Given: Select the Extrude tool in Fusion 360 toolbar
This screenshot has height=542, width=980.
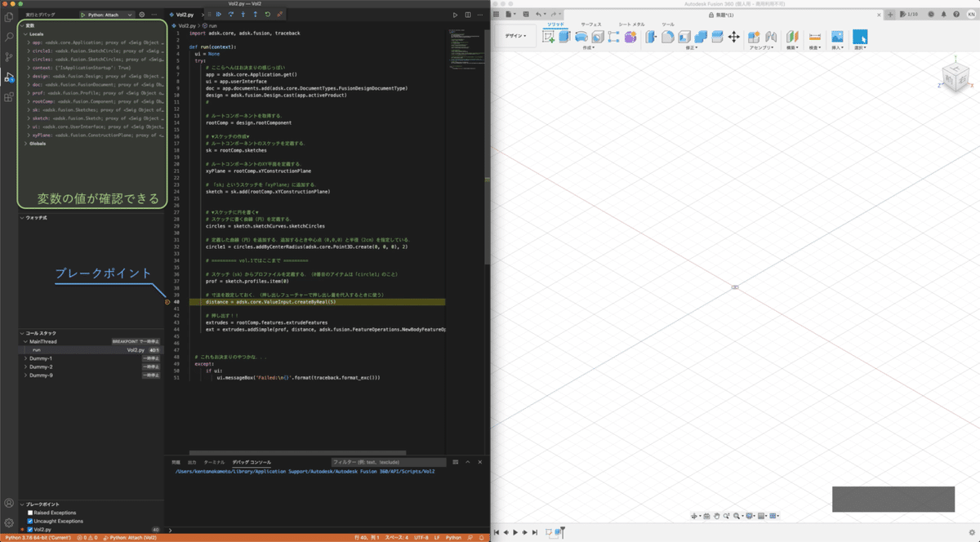Looking at the screenshot, I should (x=563, y=37).
